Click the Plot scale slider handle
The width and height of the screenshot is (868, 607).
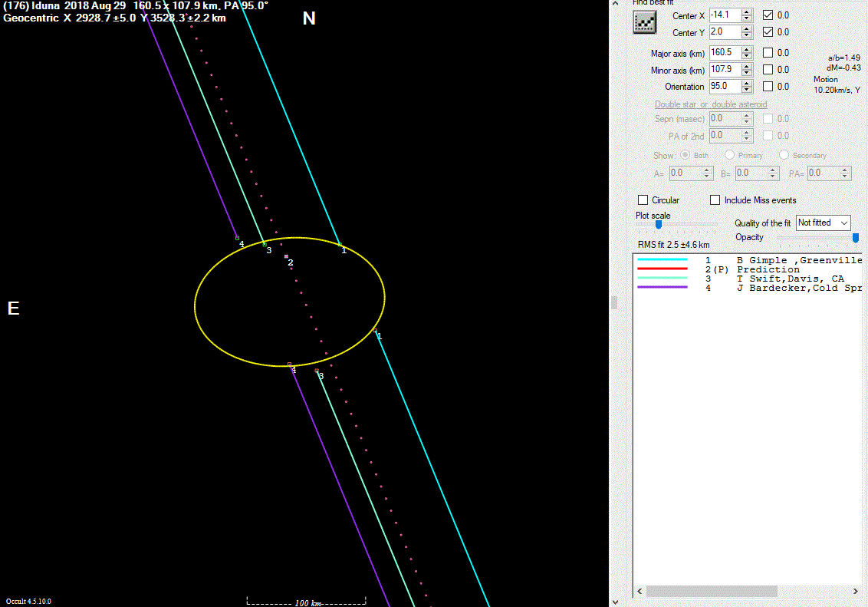pos(659,224)
